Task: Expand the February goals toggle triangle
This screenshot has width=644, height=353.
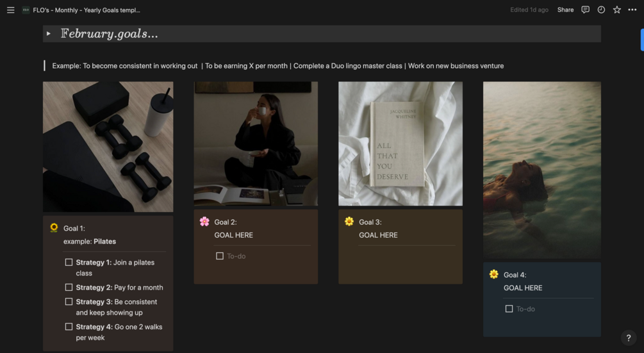Action: point(49,34)
